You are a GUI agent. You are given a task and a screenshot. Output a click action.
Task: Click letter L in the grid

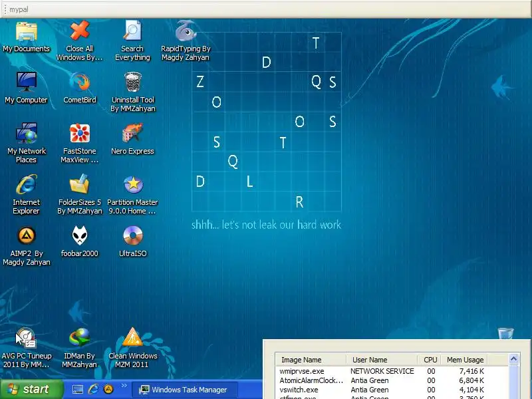250,182
